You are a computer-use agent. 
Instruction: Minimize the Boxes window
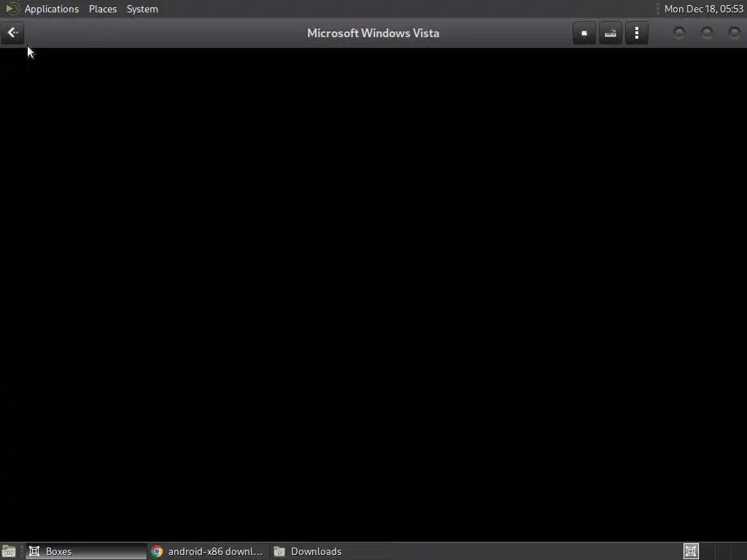coord(679,33)
